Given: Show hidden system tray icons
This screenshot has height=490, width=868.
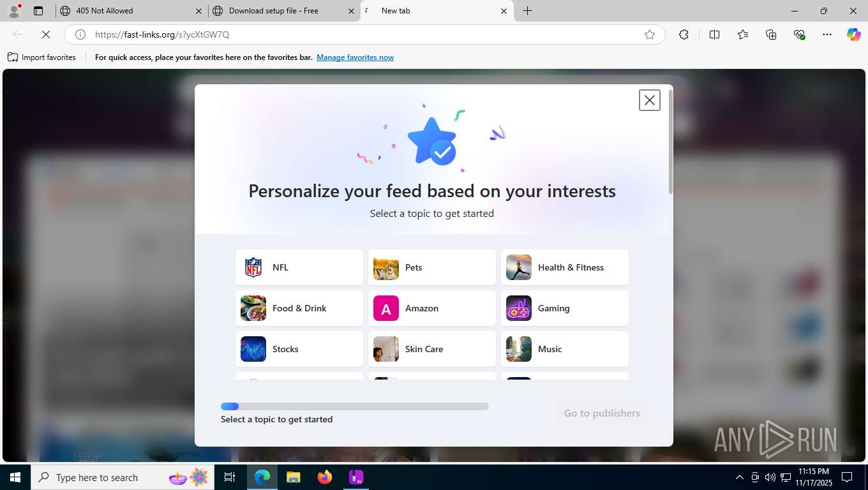Looking at the screenshot, I should [x=740, y=477].
